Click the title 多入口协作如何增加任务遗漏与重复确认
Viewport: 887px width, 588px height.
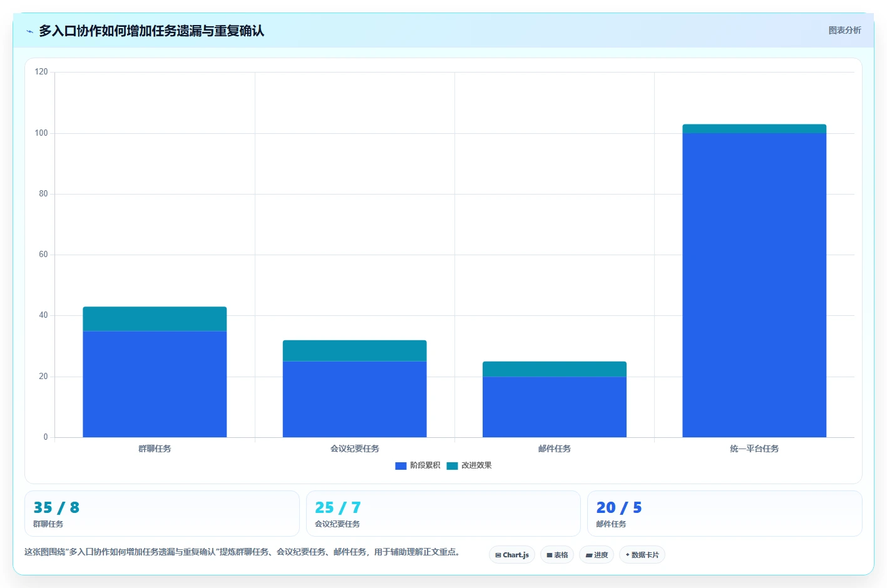point(151,31)
